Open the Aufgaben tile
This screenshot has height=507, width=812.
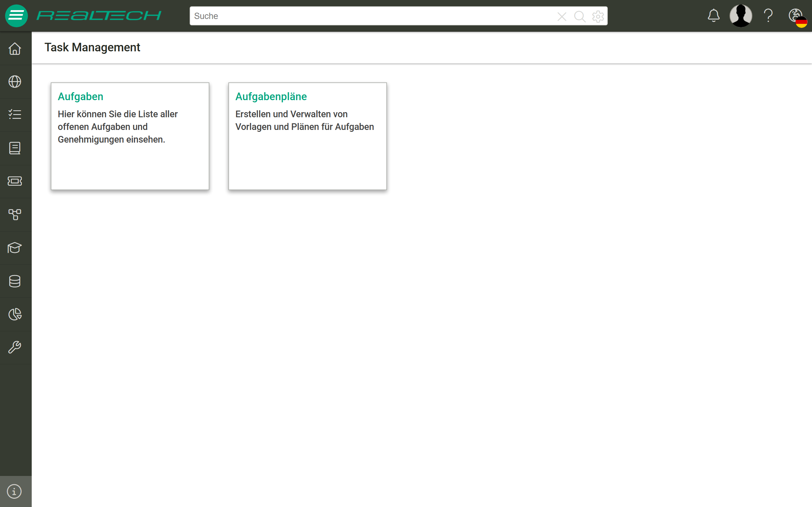(x=130, y=136)
